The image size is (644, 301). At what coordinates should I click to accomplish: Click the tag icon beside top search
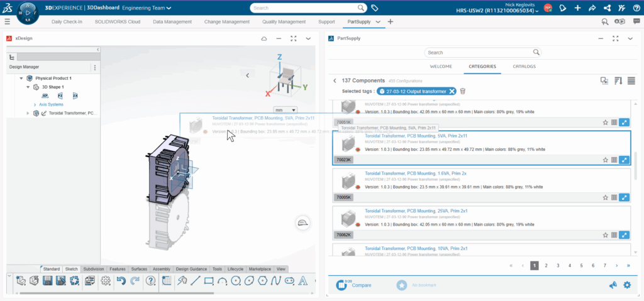[374, 8]
